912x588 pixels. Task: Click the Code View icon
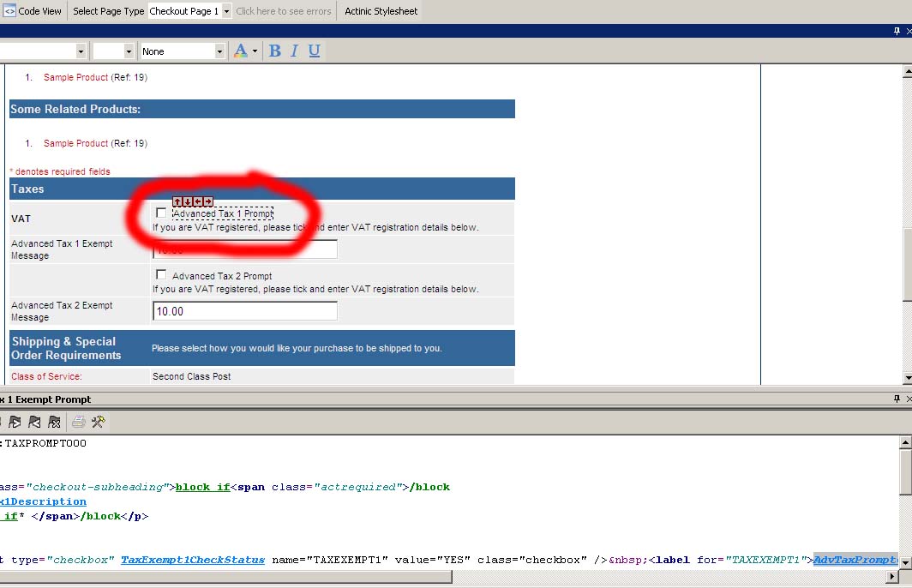pos(10,11)
